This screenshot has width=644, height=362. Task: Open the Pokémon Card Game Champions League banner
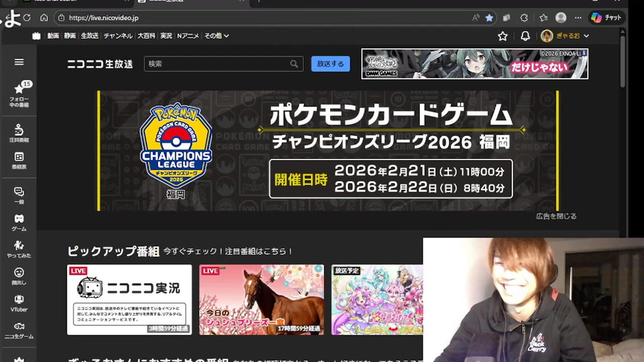point(328,151)
